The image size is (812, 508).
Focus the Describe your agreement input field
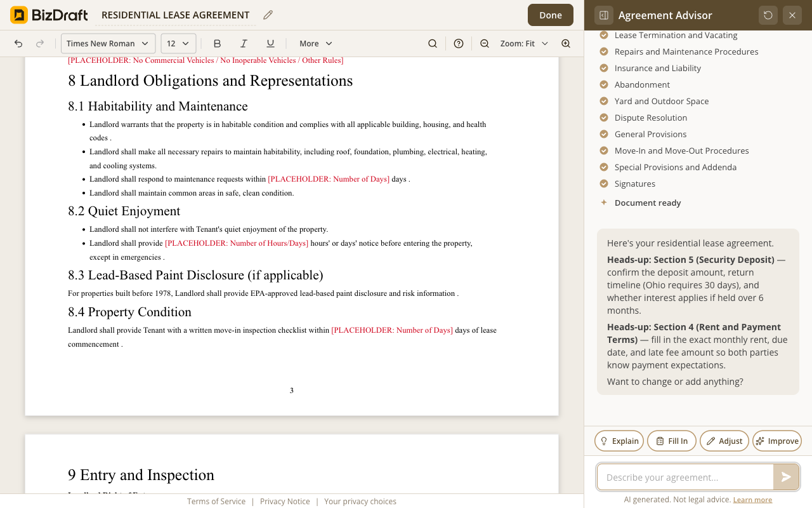click(685, 477)
